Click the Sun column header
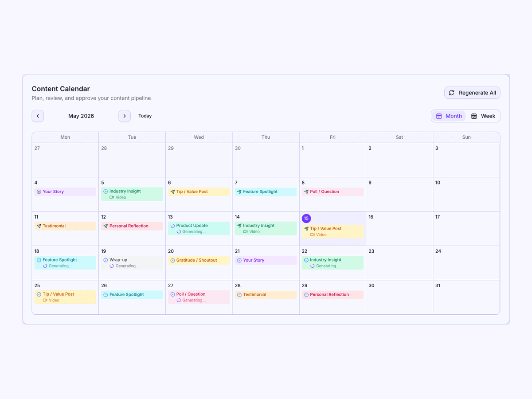Viewport: 532px width, 399px height. click(466, 137)
